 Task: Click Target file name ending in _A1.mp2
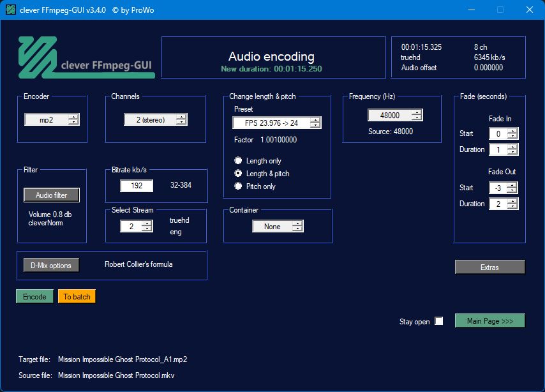click(x=123, y=359)
